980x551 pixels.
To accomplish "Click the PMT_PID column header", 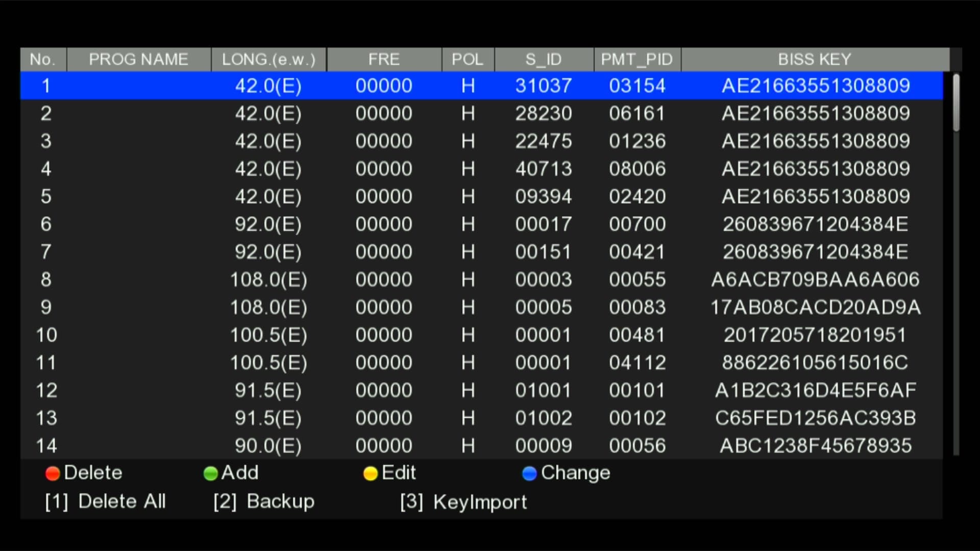I will (x=636, y=59).
